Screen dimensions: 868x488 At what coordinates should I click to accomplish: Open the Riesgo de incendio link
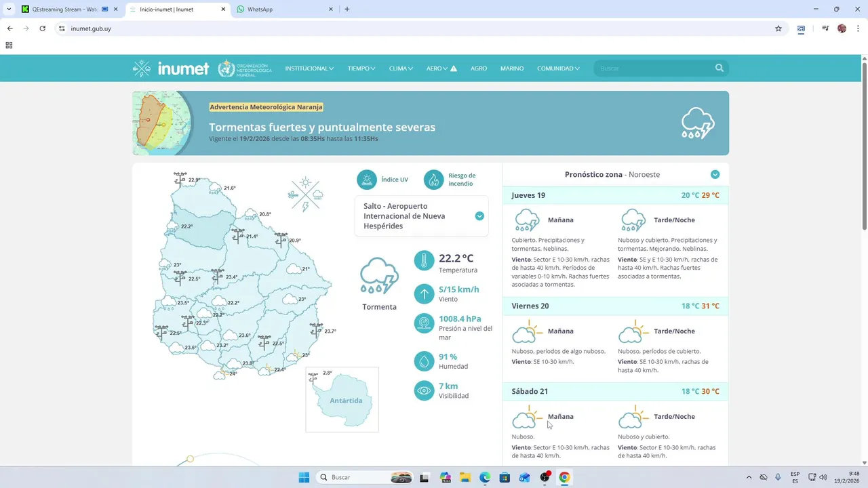click(x=462, y=180)
